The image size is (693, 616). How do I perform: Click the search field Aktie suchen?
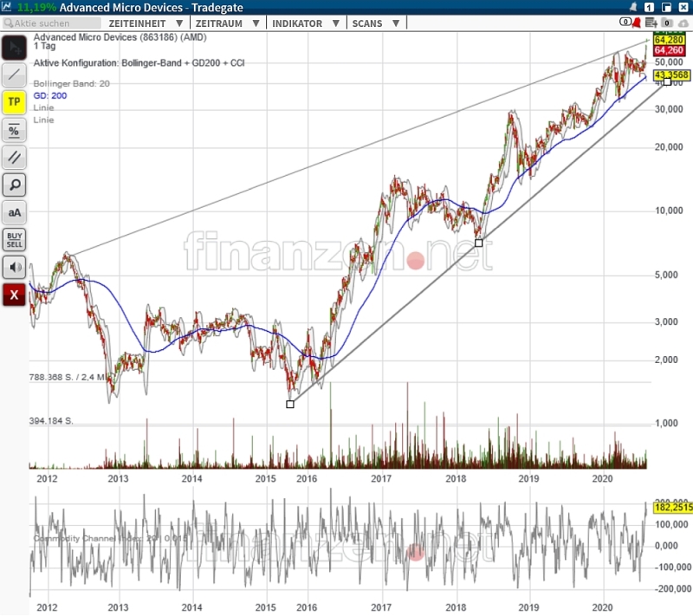[x=51, y=23]
